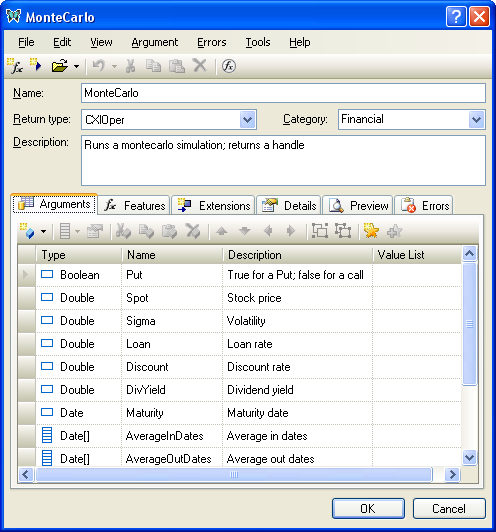496x532 pixels.
Task: Click the open folder toolbar icon
Action: (60, 66)
